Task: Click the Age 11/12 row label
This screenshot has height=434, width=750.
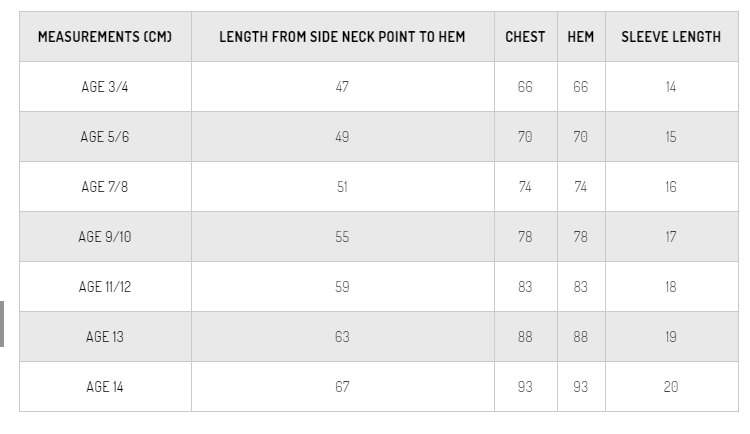Action: (105, 287)
